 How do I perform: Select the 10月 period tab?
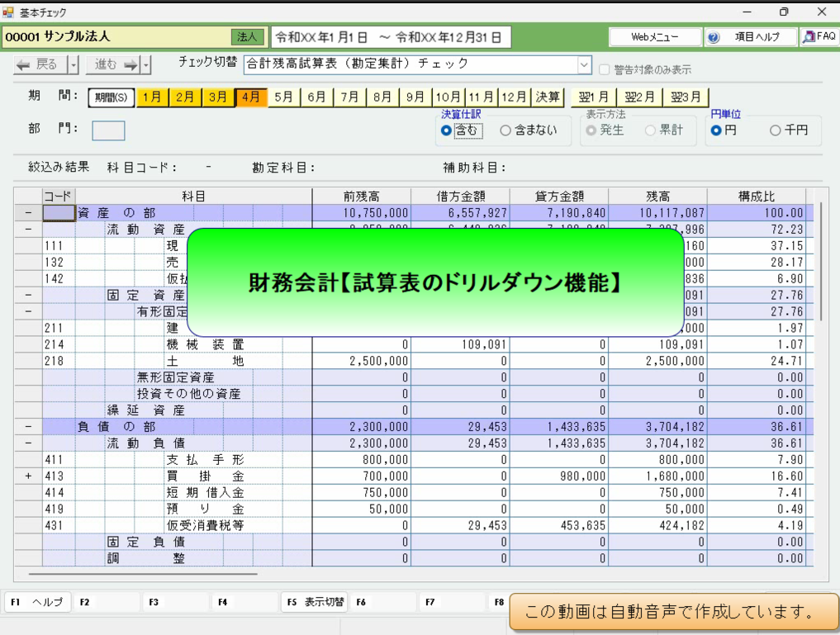click(x=449, y=97)
